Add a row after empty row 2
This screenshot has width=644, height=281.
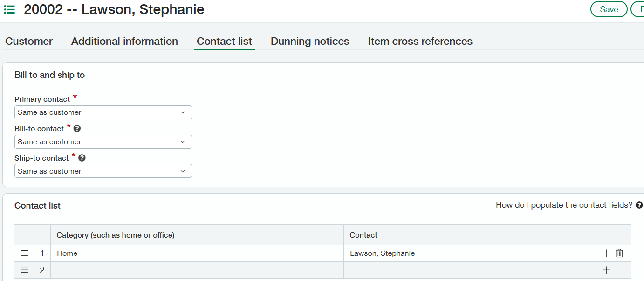tap(606, 270)
